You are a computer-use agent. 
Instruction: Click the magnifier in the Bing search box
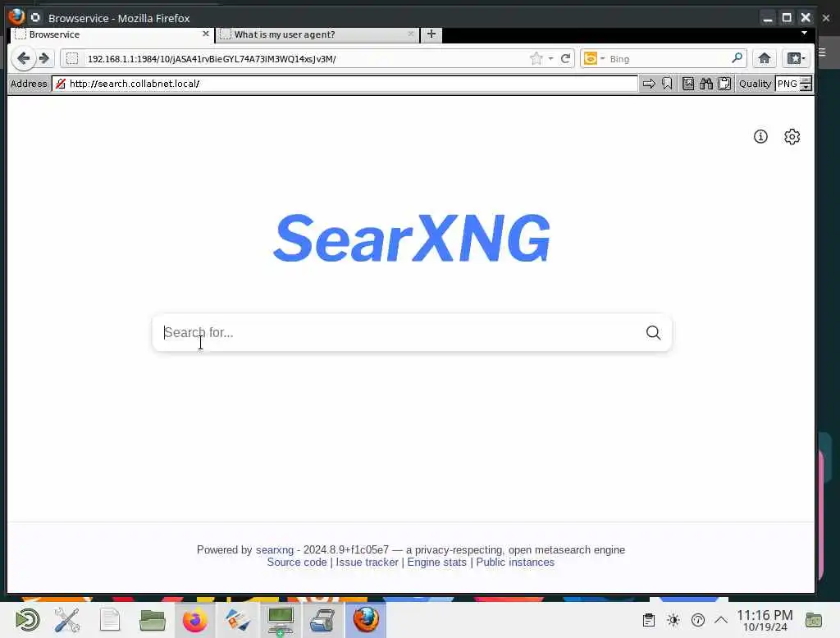pyautogui.click(x=737, y=58)
